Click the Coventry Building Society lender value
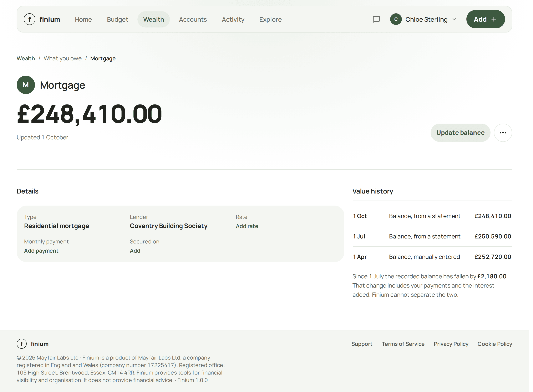The width and height of the screenshot is (533, 392). (169, 226)
